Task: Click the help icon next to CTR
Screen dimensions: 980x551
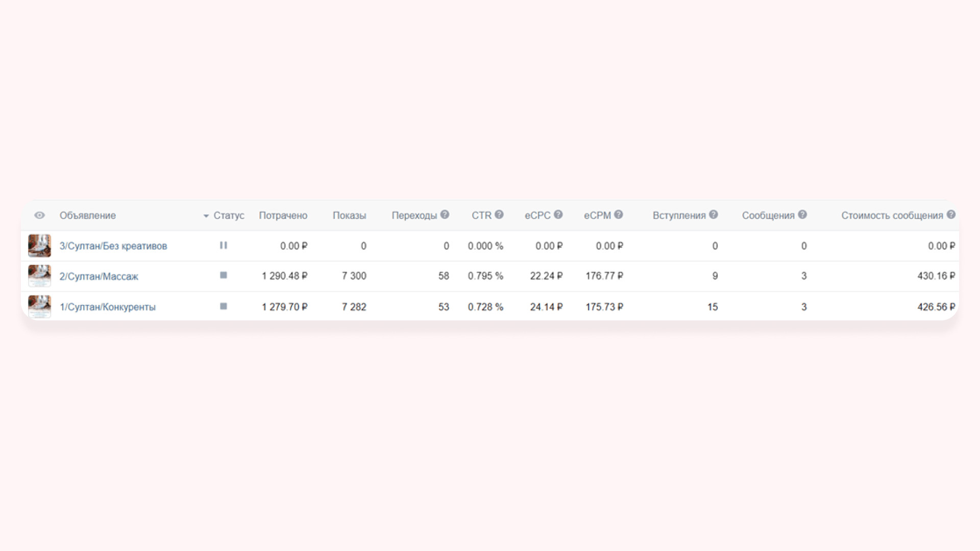Action: (499, 215)
